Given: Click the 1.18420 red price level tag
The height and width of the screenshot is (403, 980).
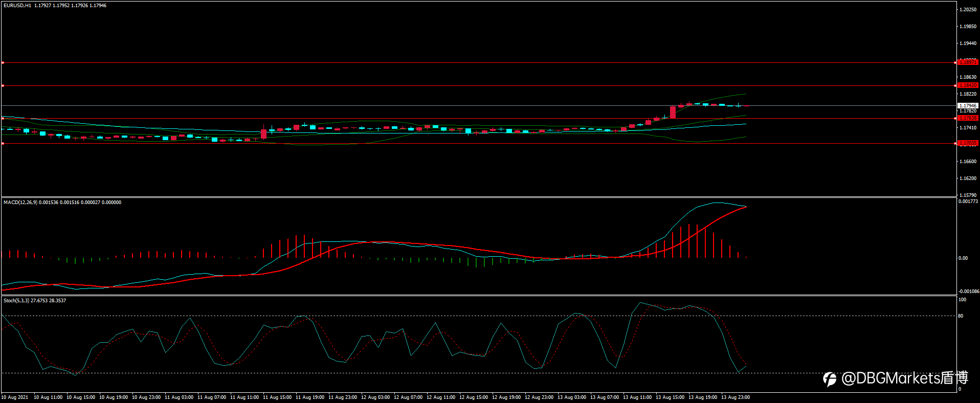Looking at the screenshot, I should click(x=968, y=85).
